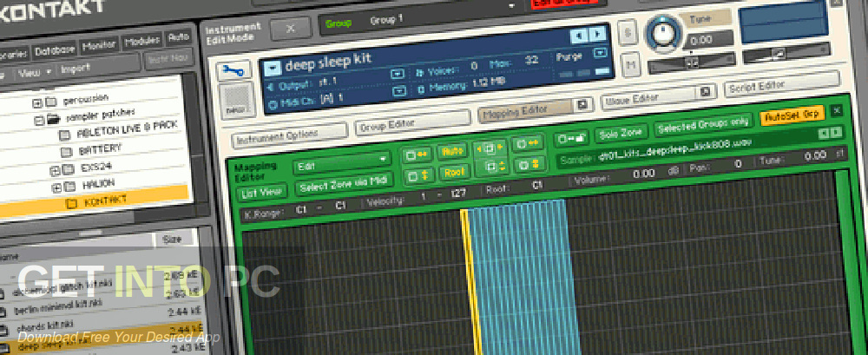This screenshot has width=868, height=355.
Task: Toggle List View in Mapping Editor
Action: [x=262, y=193]
